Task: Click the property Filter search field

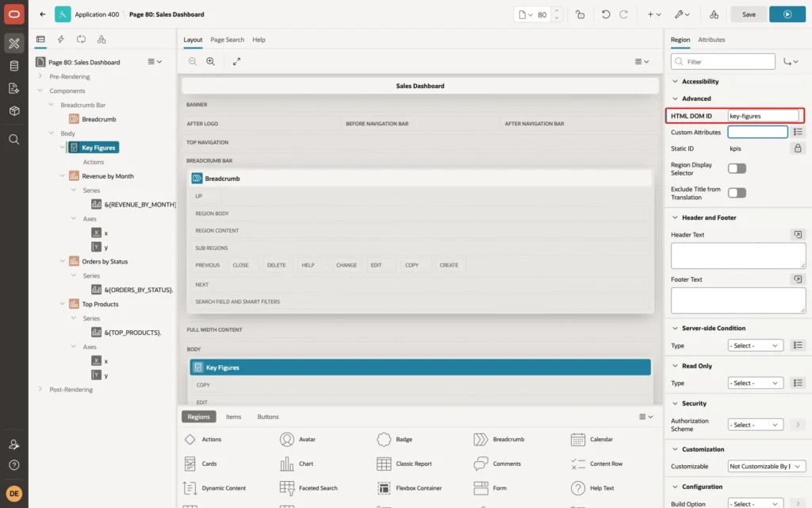Action: click(x=723, y=62)
